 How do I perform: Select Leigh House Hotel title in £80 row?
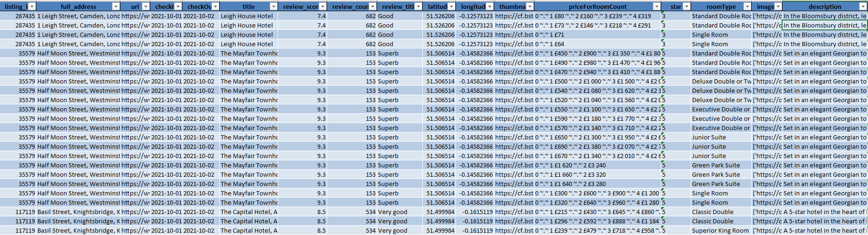(249, 16)
